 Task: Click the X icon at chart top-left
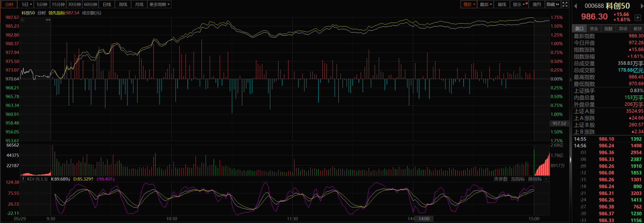[23, 20]
